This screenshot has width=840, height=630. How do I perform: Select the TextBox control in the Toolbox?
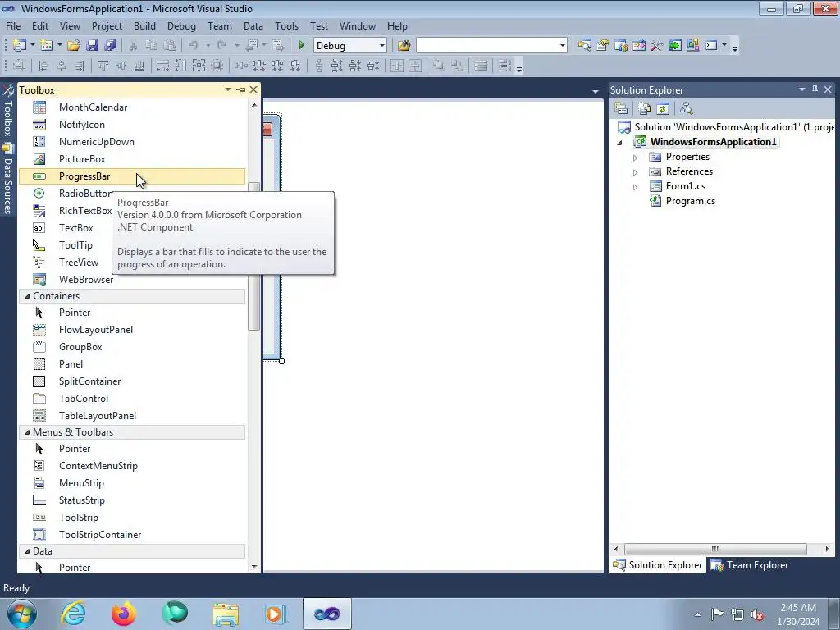click(66, 228)
